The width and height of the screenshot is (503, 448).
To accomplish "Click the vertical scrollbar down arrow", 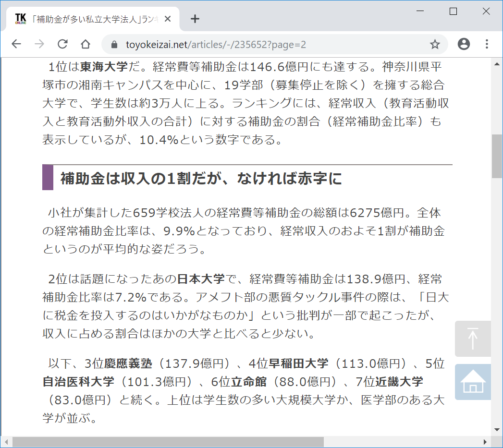I will 497,430.
